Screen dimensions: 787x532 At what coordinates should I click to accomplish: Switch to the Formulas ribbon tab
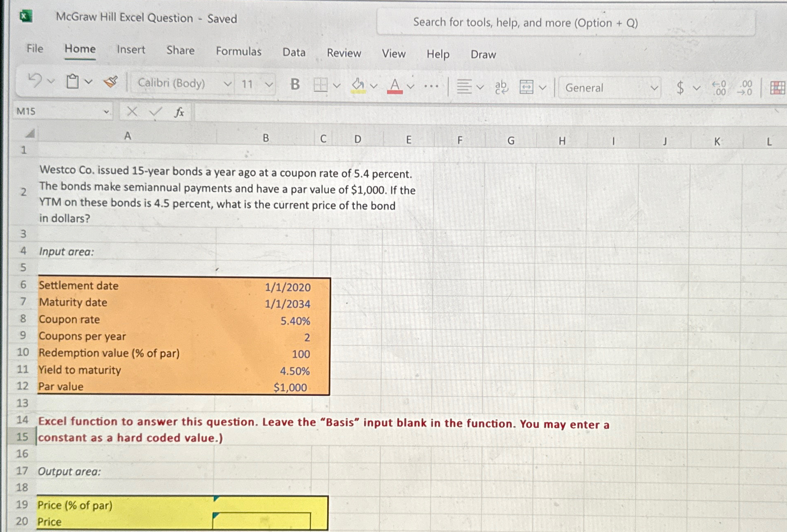239,52
